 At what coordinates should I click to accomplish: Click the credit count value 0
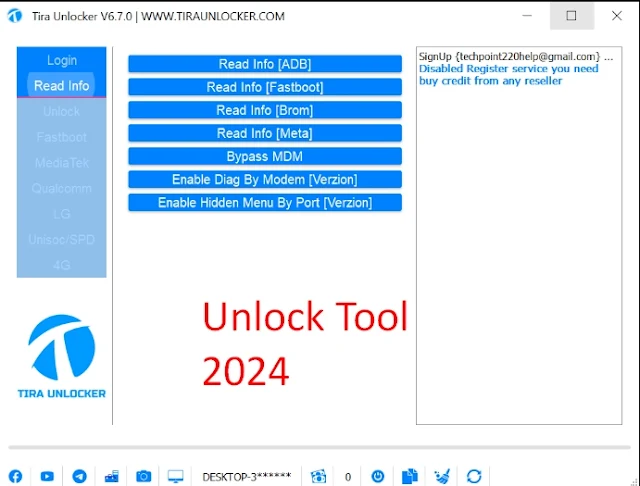348,477
